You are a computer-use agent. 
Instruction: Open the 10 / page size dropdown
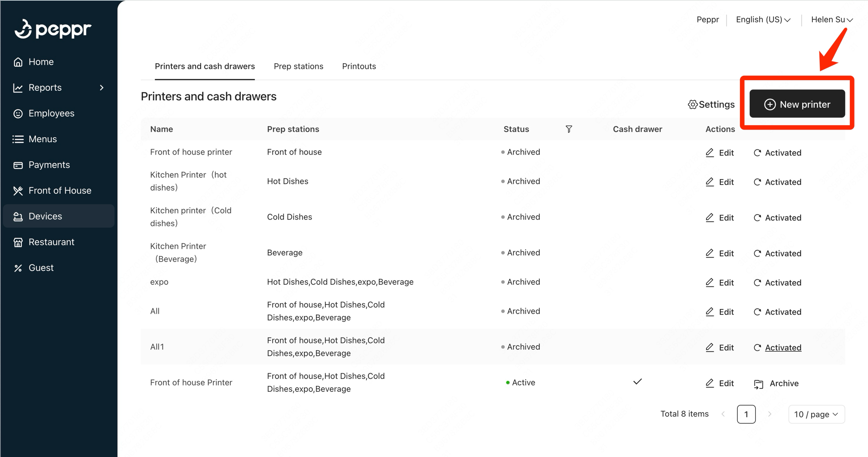(816, 414)
